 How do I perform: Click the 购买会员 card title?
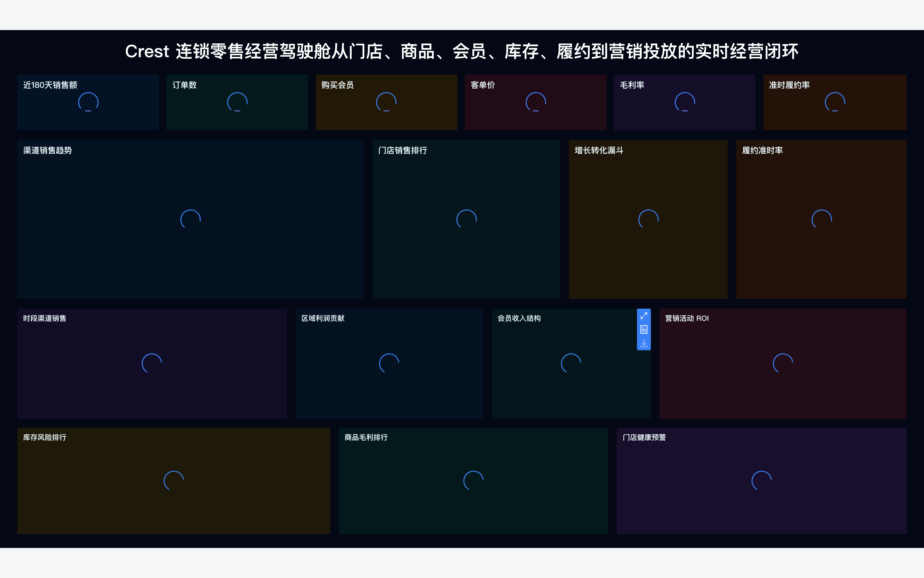click(x=338, y=85)
